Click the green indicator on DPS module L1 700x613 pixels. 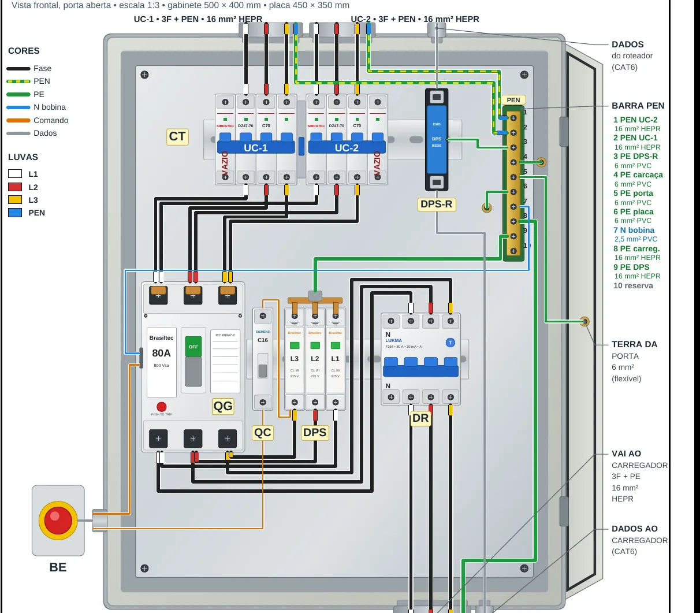point(336,345)
